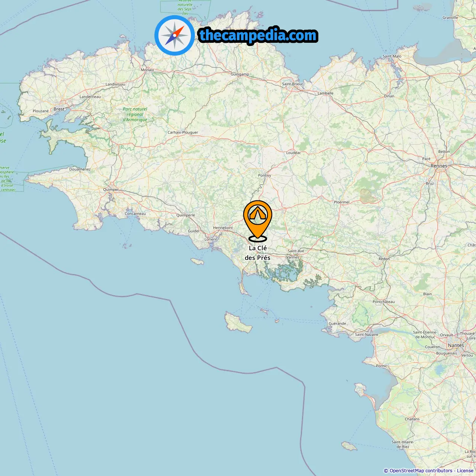Open the OpenStreetMap contributors link
476x476 pixels.
[x=421, y=471]
